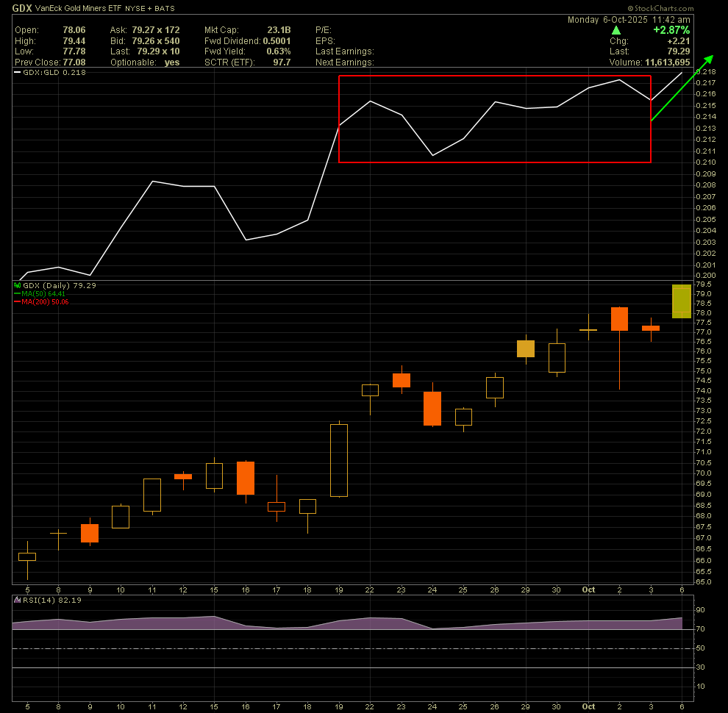728x713 pixels.
Task: Click the Volume value 11,613,695
Action: click(667, 62)
